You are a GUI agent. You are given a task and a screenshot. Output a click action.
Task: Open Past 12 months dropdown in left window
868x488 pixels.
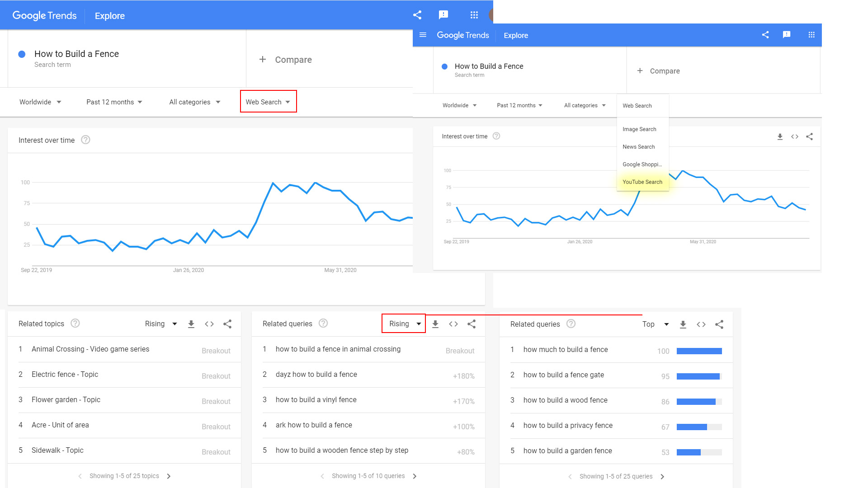pos(114,102)
